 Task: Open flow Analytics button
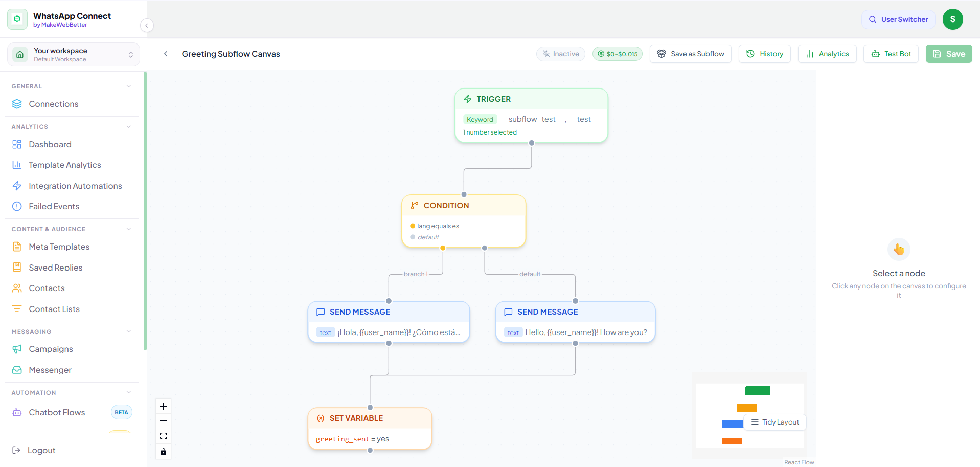click(827, 54)
